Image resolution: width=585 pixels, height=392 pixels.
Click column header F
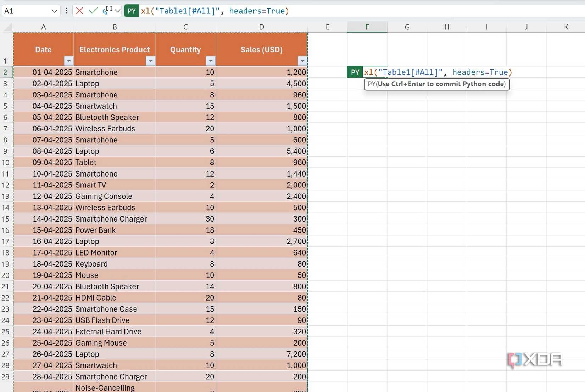click(x=367, y=27)
